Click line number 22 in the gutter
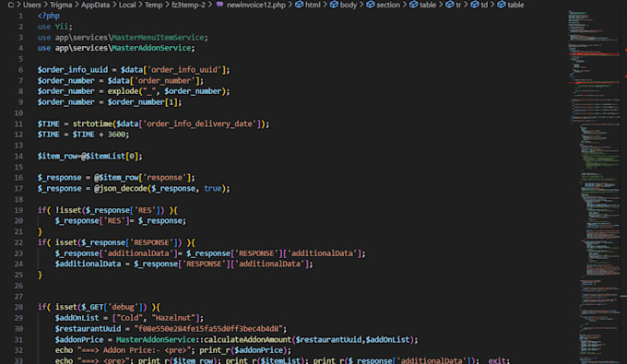627x364 pixels. click(18, 242)
